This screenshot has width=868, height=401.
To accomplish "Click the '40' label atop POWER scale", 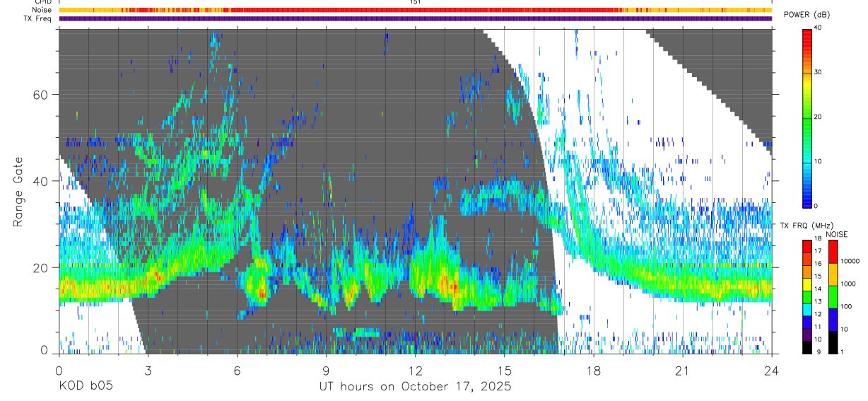I will click(819, 28).
